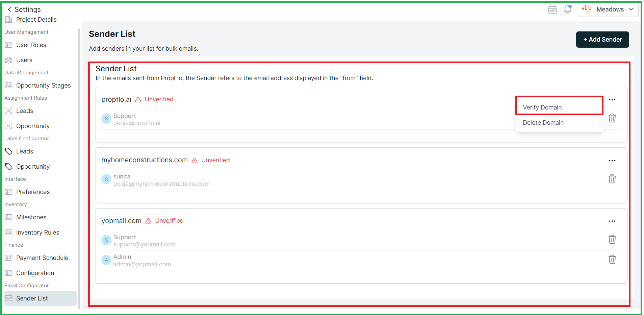The width and height of the screenshot is (644, 315).
Task: Click the Project Details building icon
Action: coord(9,20)
